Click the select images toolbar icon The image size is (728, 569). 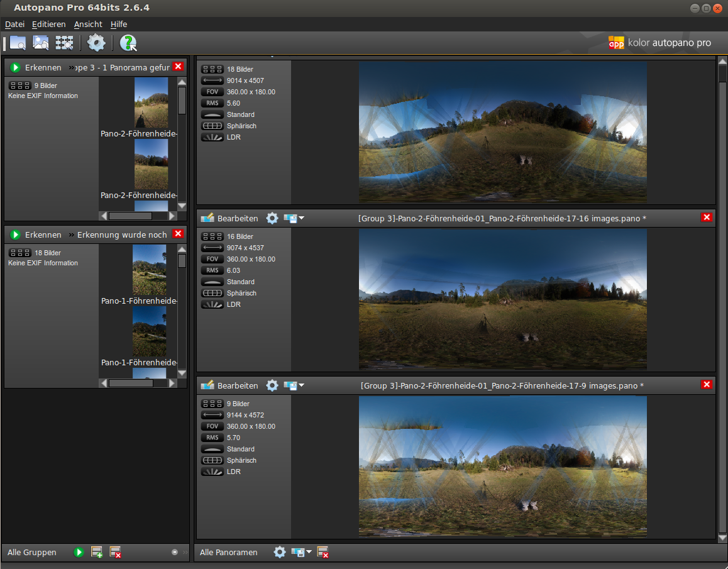(41, 43)
